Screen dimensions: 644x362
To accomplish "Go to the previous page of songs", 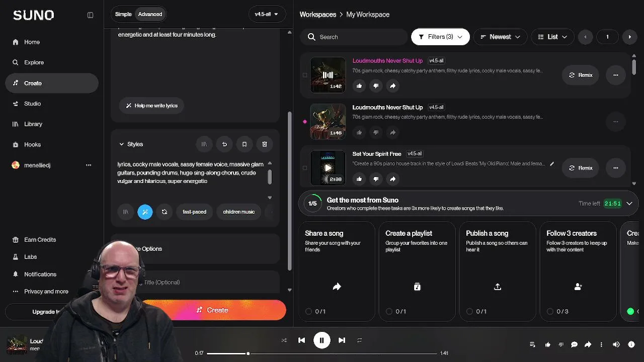I will point(585,37).
